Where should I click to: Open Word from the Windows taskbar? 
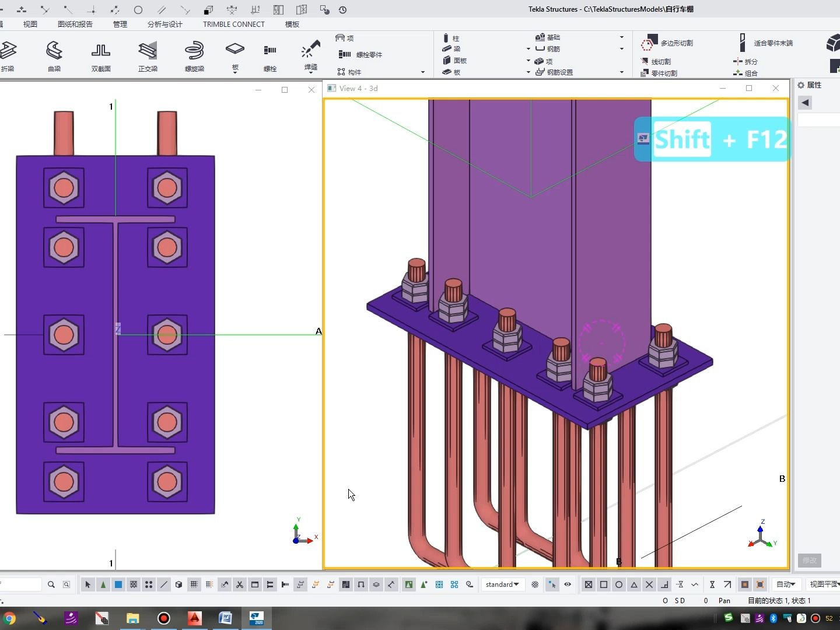pos(225,618)
